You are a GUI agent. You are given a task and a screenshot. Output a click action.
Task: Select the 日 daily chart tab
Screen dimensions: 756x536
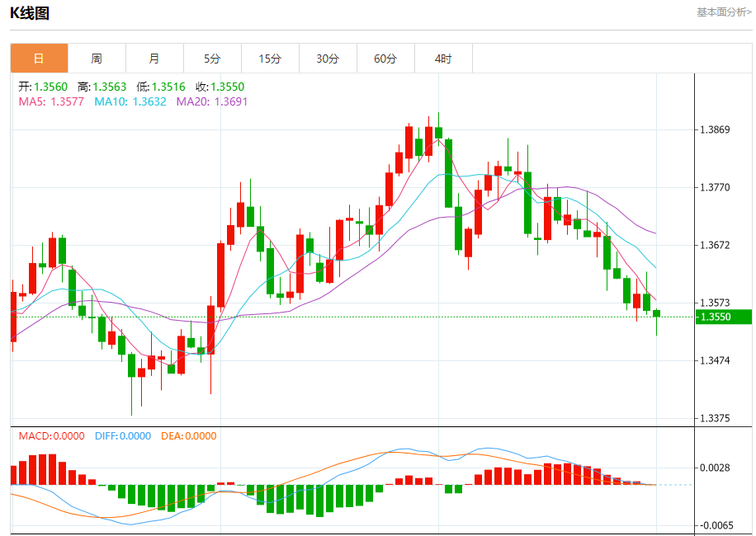pos(39,59)
